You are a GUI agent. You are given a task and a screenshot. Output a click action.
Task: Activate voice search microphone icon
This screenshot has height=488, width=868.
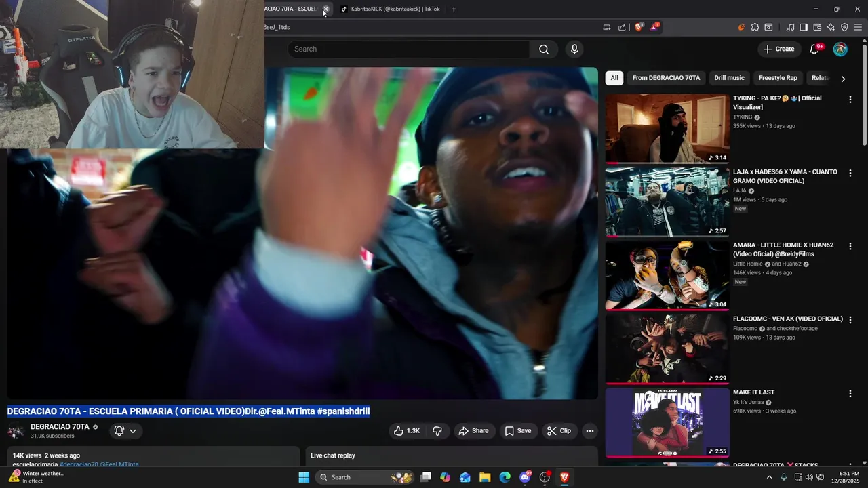(x=574, y=49)
